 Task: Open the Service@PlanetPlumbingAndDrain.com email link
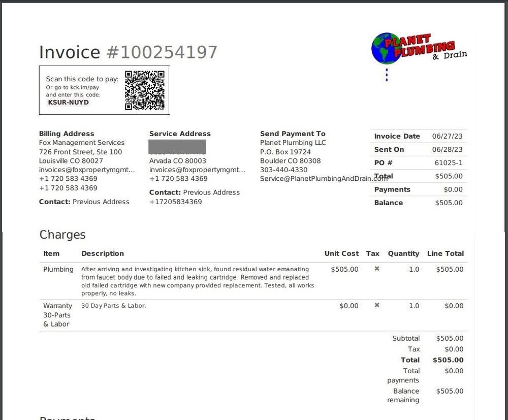coord(324,179)
